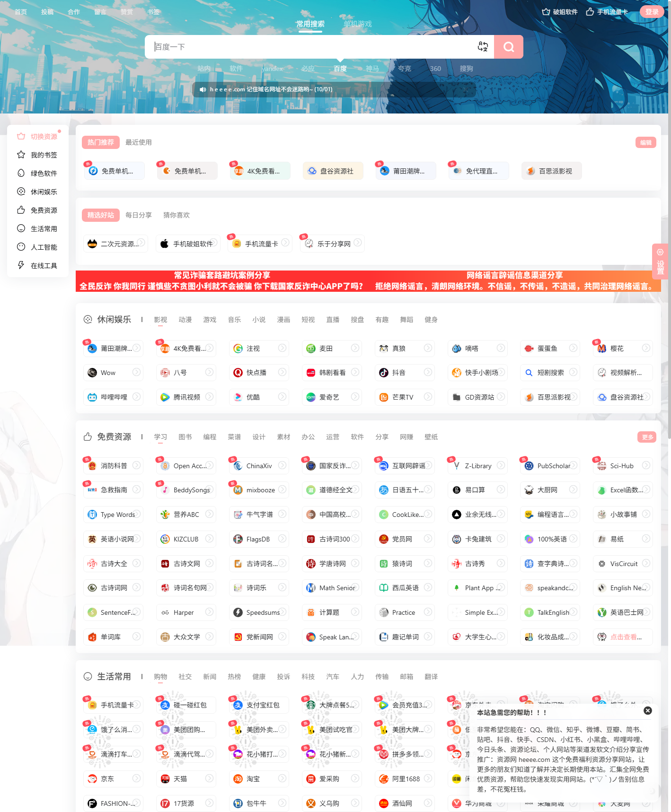Open the 手机破姐软件 Apple-icon tile
Screen dimensions: 671x812
(188, 244)
